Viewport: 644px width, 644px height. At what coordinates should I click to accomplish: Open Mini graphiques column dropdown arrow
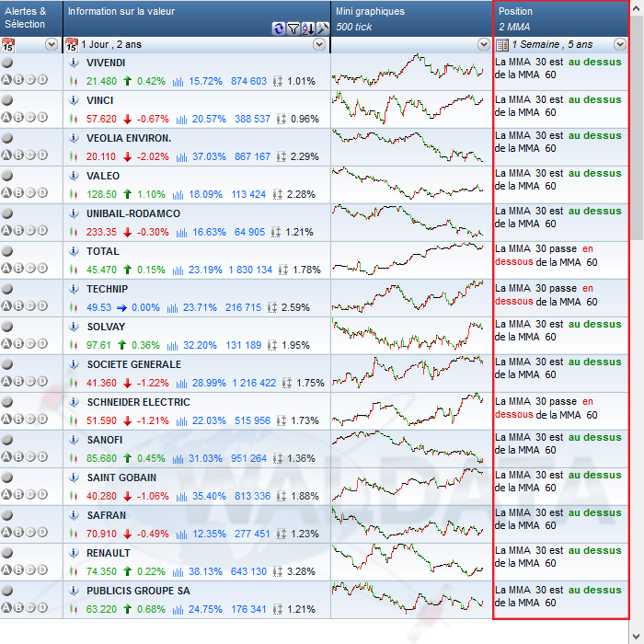[x=484, y=44]
